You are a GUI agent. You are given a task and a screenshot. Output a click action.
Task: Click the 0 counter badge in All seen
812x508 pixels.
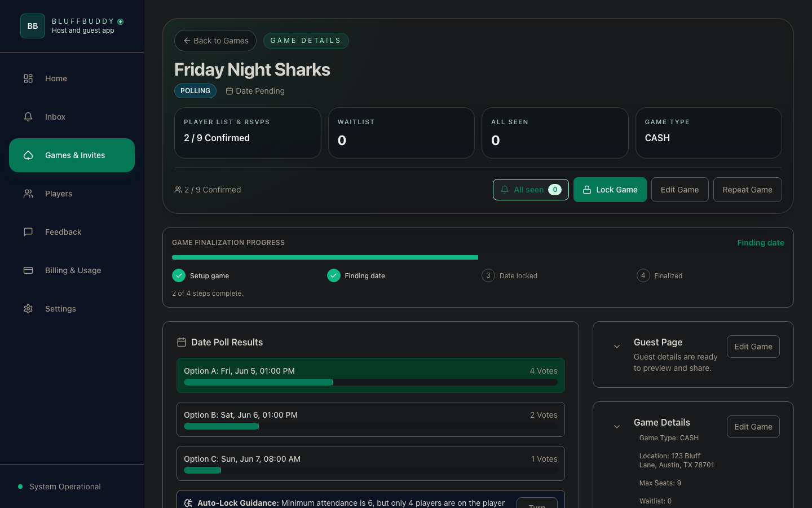[x=555, y=190]
